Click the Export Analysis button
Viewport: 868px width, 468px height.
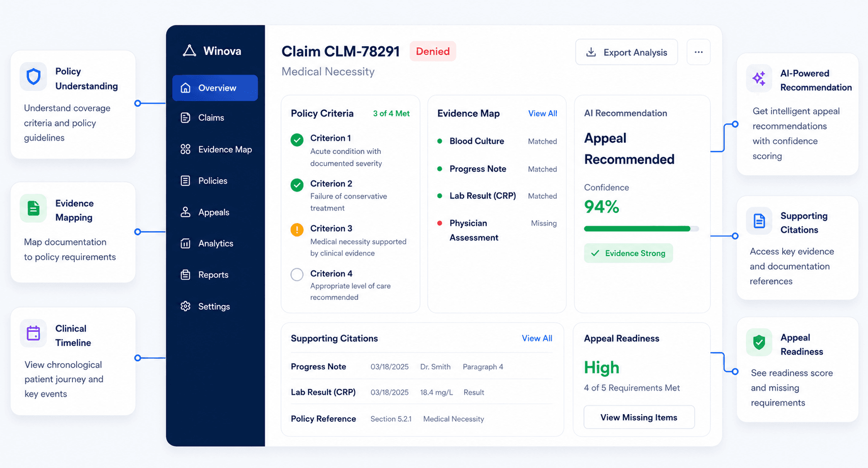tap(626, 52)
